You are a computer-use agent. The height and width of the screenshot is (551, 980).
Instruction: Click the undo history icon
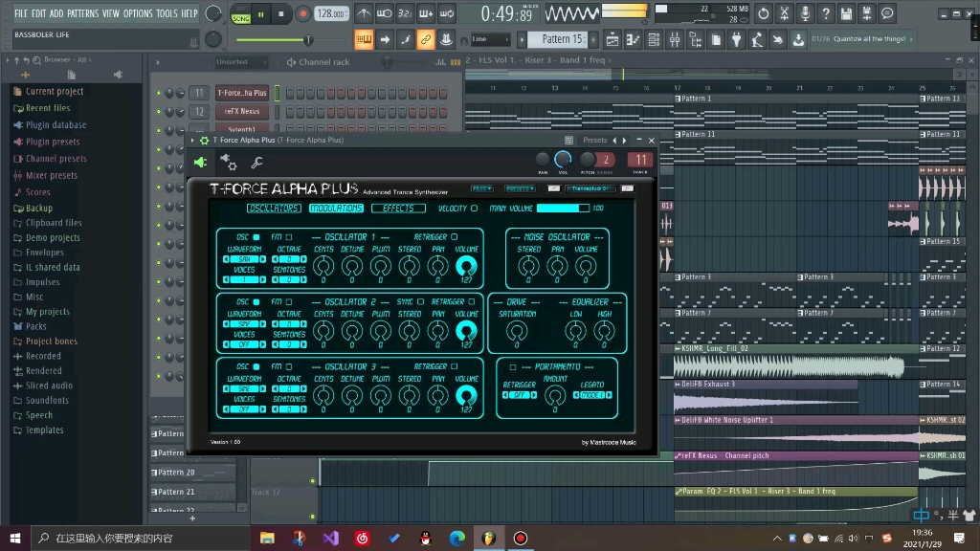pyautogui.click(x=763, y=13)
